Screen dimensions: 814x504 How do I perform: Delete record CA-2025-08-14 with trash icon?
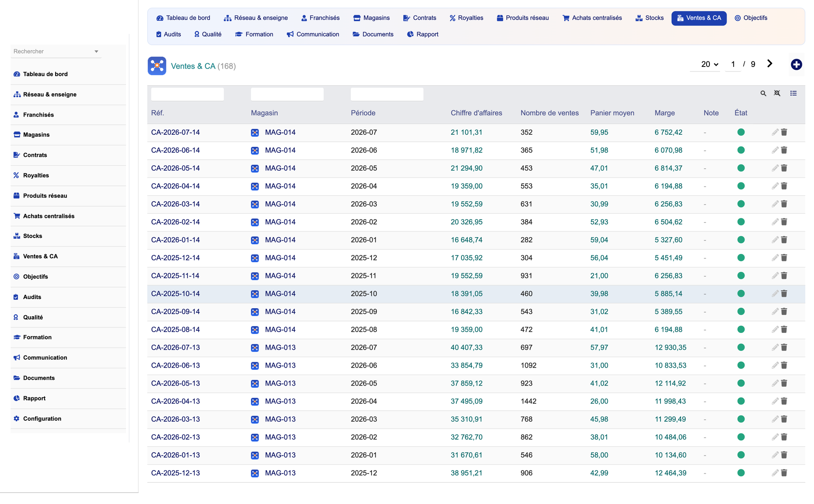pyautogui.click(x=784, y=330)
